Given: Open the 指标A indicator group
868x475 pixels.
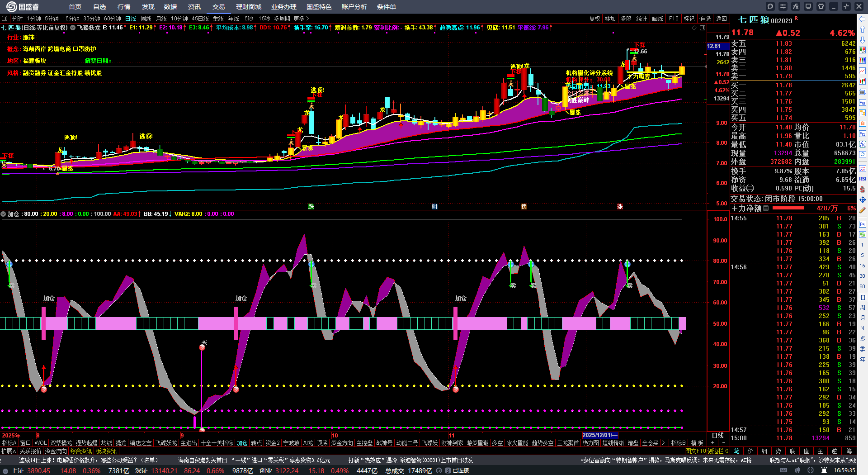Looking at the screenshot, I should [9, 443].
